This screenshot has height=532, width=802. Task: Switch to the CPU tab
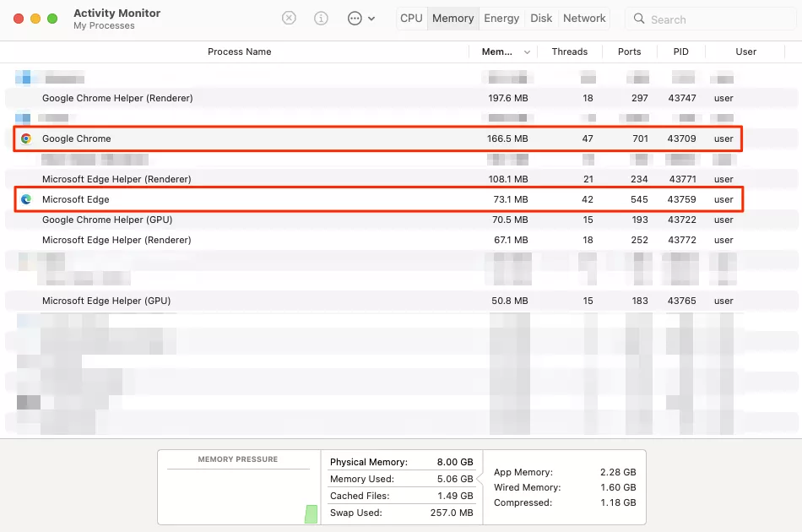tap(411, 18)
